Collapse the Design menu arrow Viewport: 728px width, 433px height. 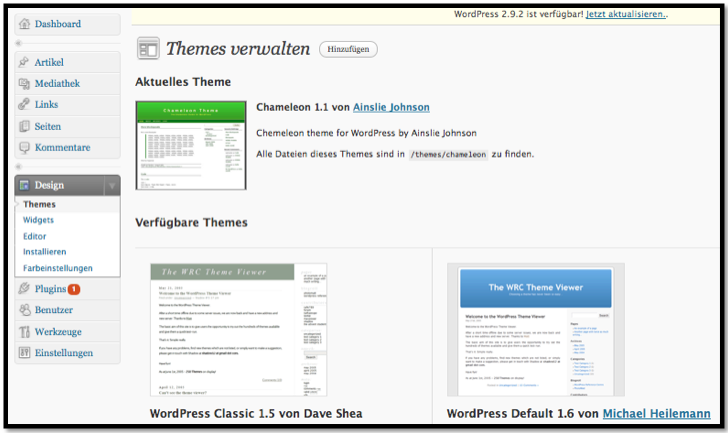point(112,186)
